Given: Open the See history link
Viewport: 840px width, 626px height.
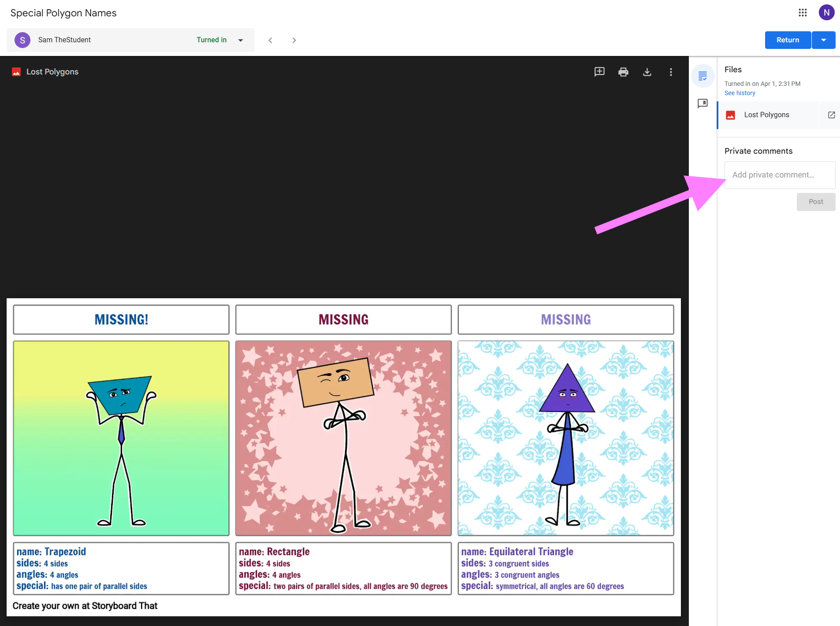Looking at the screenshot, I should (740, 93).
